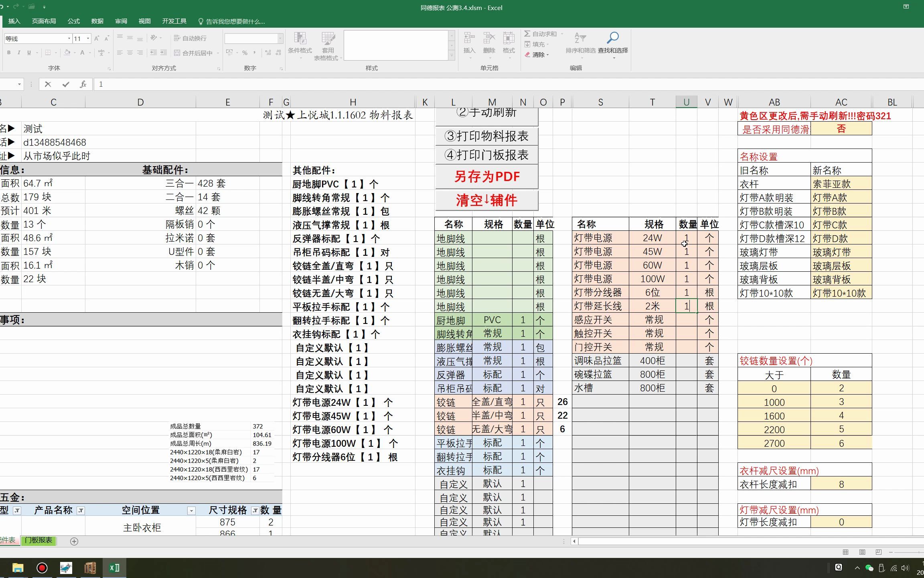924x578 pixels.
Task: Click the 告诉我您想要做什么 search box
Action: (x=231, y=21)
